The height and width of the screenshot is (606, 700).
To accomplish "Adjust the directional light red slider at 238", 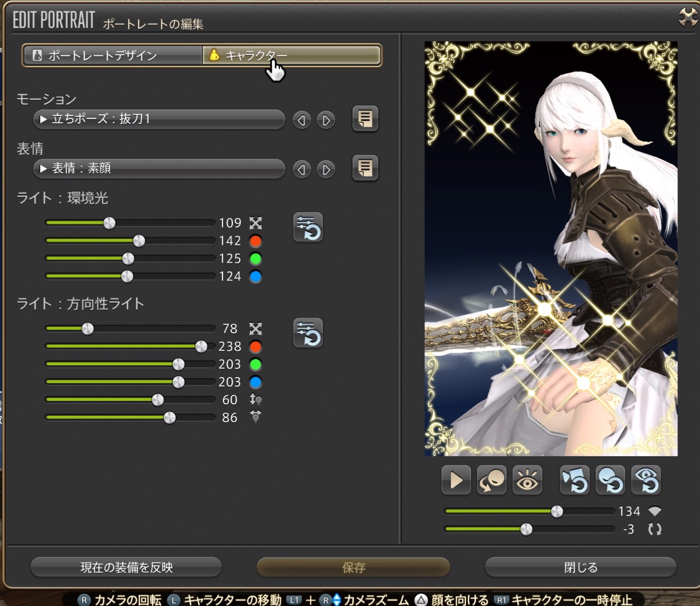I will (x=130, y=347).
